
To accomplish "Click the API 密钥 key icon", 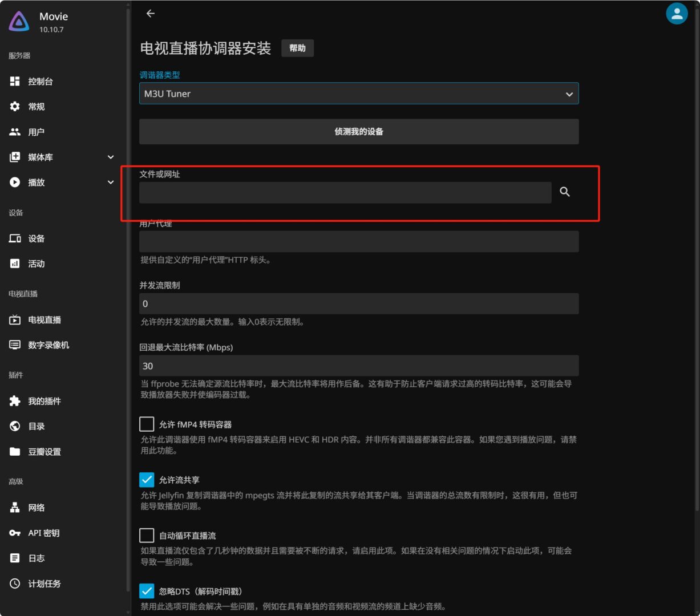I will (x=15, y=533).
